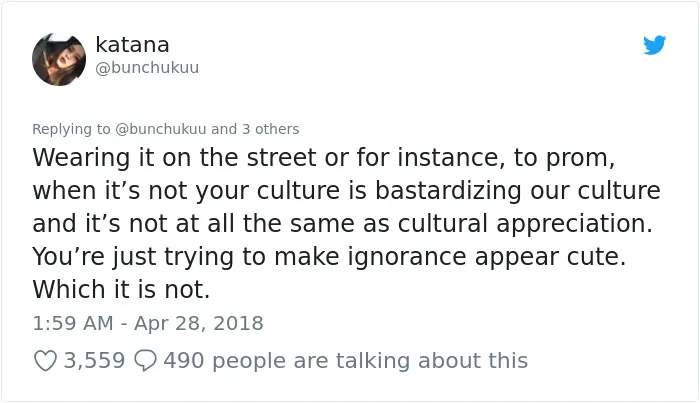Click the display name katana
This screenshot has width=700, height=403.
click(x=132, y=45)
